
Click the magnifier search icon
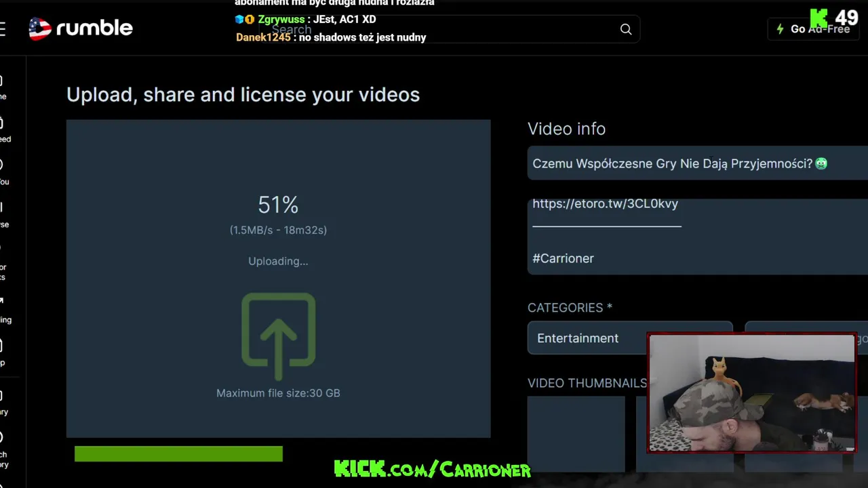point(626,29)
